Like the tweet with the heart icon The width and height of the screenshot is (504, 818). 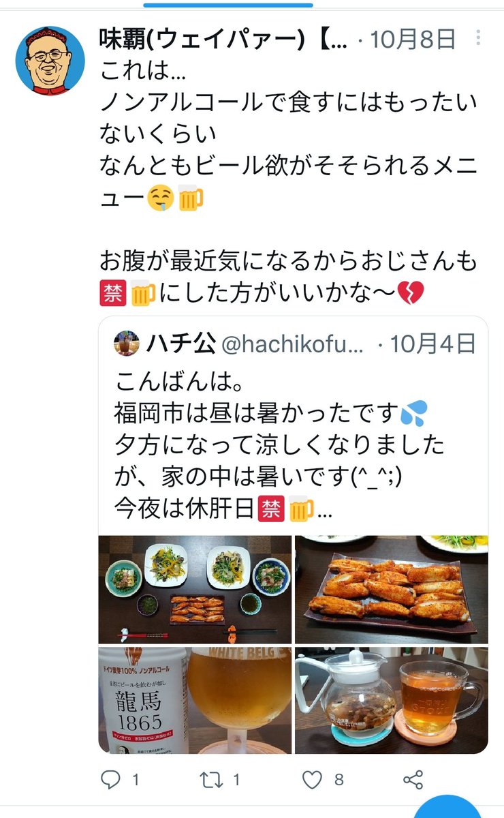(312, 780)
